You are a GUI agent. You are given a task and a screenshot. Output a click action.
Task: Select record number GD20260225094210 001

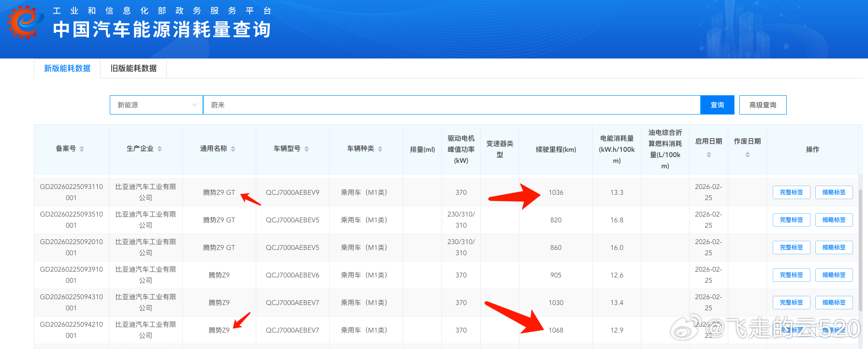point(71,330)
